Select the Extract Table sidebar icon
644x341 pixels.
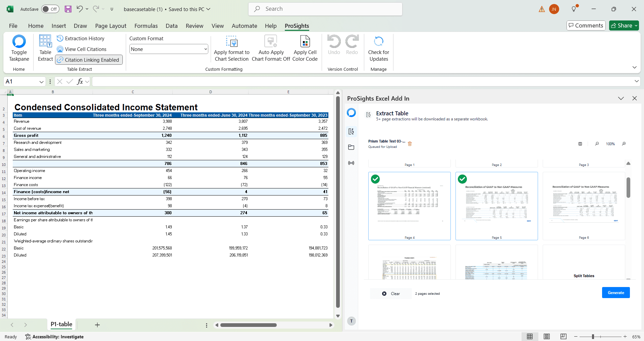(x=351, y=131)
